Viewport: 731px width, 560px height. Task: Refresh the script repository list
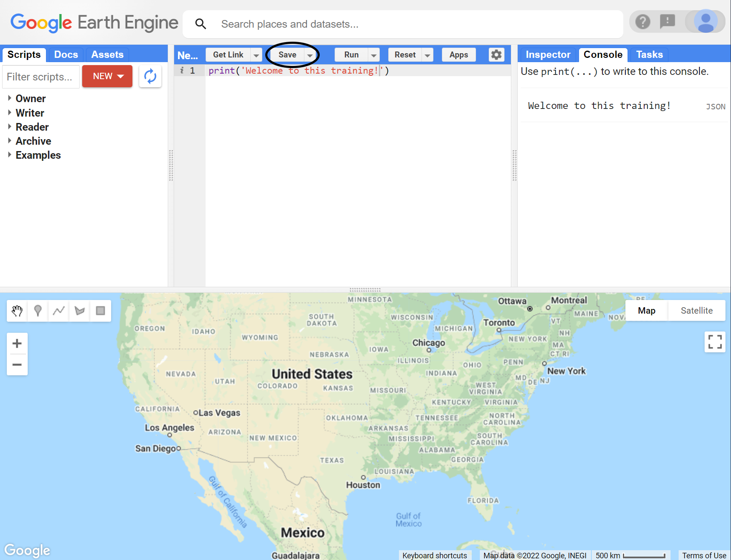(150, 77)
